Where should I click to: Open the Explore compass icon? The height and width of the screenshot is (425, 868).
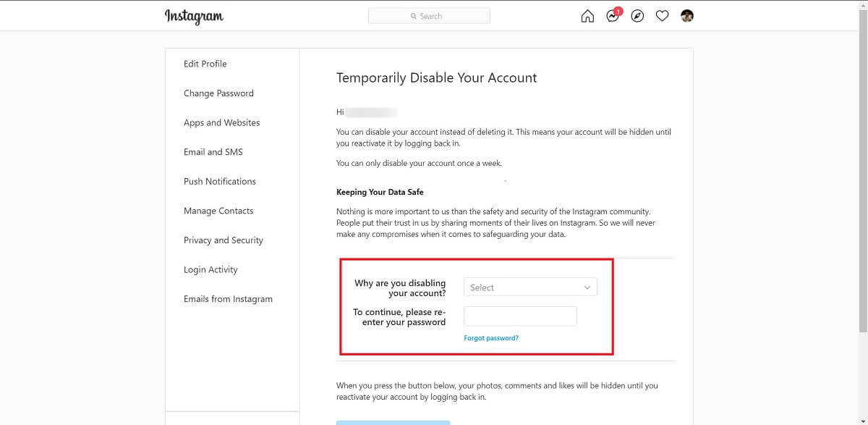click(637, 16)
